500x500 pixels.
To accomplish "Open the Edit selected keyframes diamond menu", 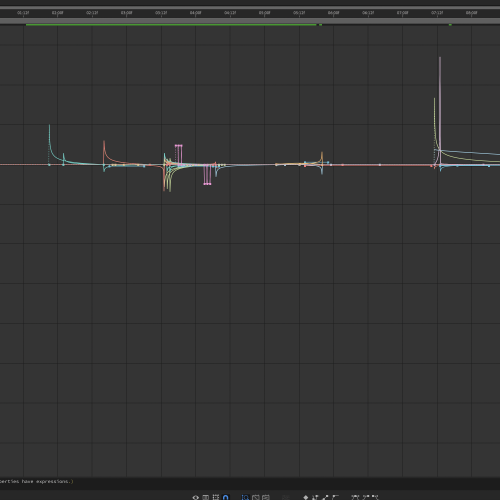I will point(305,498).
